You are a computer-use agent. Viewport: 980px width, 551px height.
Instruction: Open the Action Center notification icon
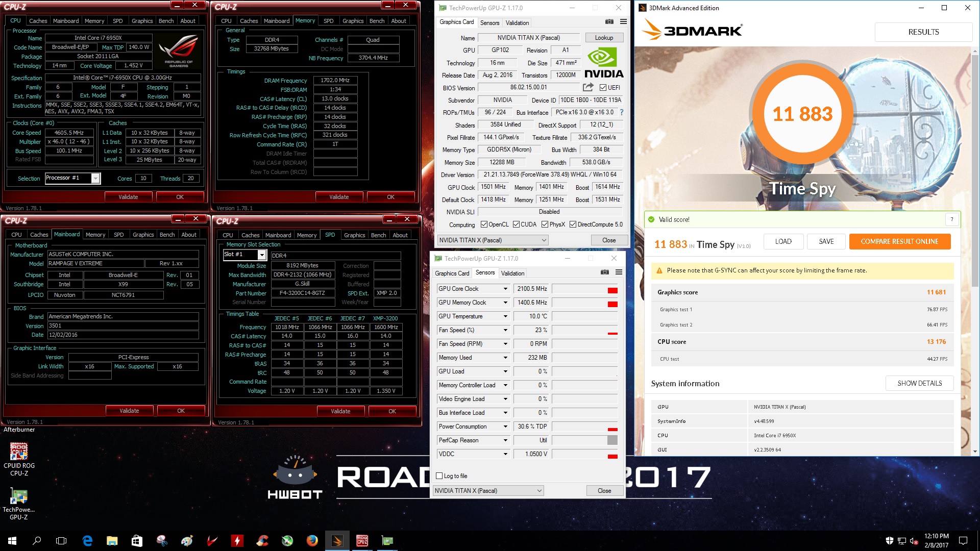point(963,541)
